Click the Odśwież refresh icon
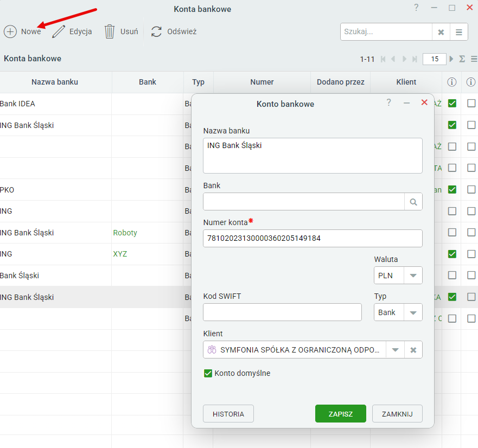 156,31
